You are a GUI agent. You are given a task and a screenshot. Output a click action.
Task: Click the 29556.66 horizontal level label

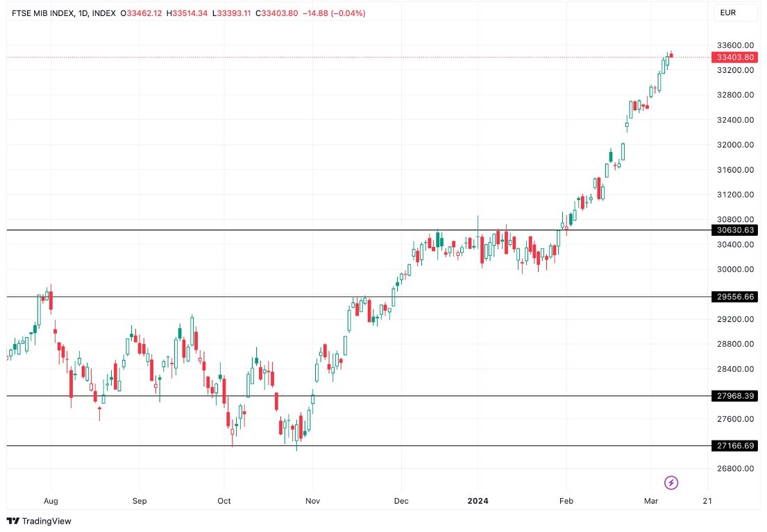(735, 296)
